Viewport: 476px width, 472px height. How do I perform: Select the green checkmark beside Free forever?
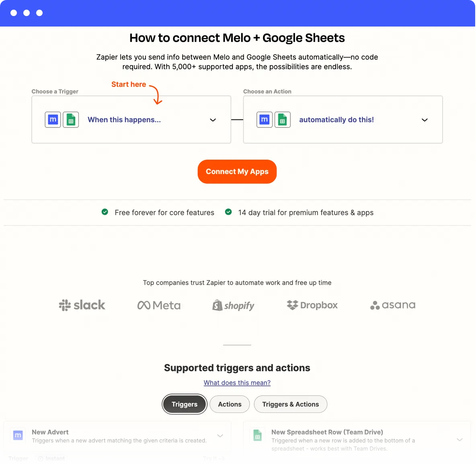coord(105,212)
